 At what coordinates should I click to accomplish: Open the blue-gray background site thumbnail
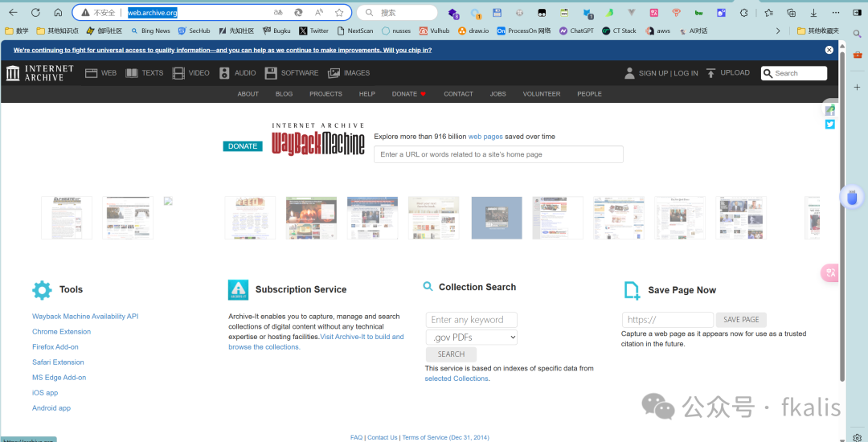point(497,218)
